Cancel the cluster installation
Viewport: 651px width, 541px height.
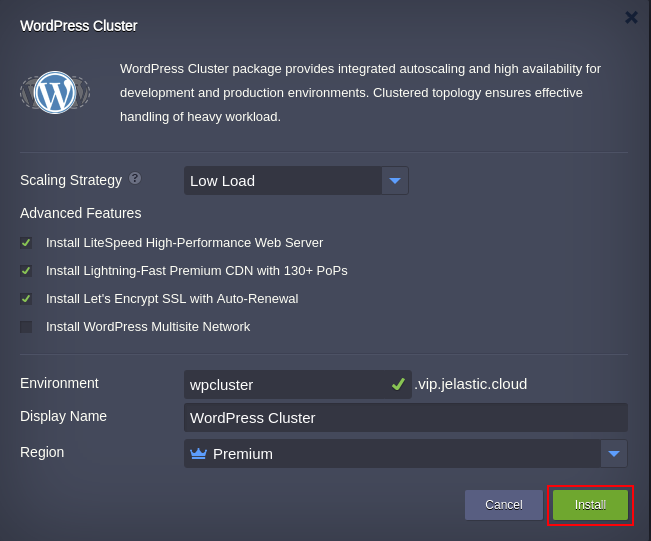coord(503,505)
